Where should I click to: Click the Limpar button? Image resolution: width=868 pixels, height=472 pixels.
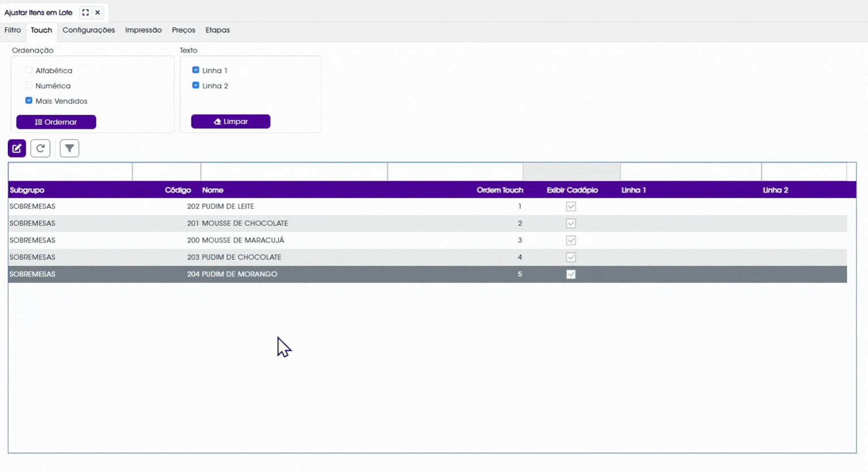click(231, 122)
